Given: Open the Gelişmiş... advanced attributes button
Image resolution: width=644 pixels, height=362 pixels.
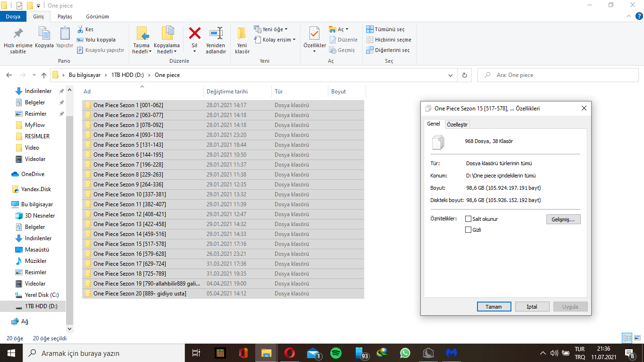Looking at the screenshot, I should (563, 219).
